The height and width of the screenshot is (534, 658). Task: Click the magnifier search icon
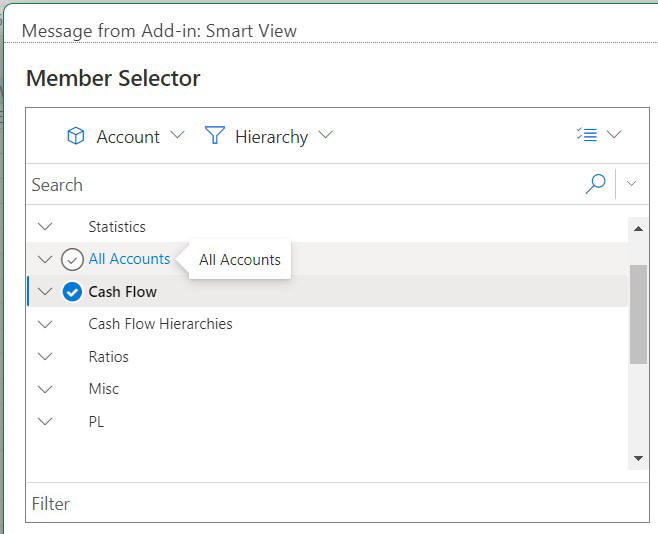[595, 184]
